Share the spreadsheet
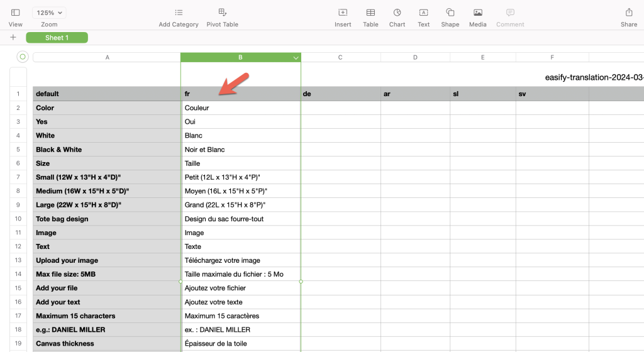The image size is (644, 352). (628, 13)
